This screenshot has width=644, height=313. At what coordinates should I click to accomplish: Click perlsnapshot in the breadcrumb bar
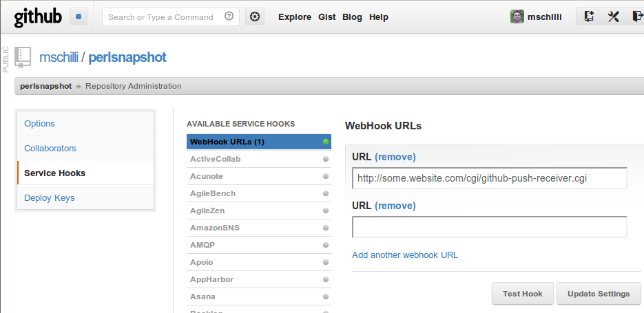(x=45, y=86)
